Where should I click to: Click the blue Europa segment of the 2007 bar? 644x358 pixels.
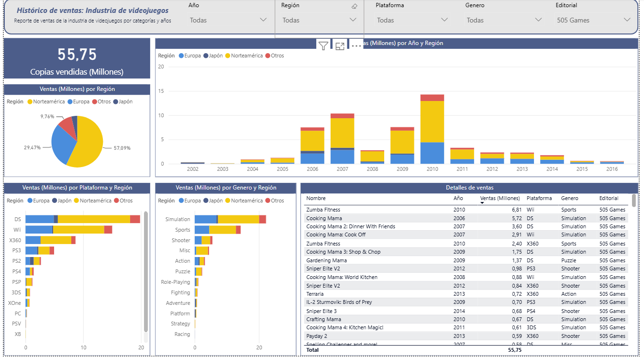click(343, 157)
